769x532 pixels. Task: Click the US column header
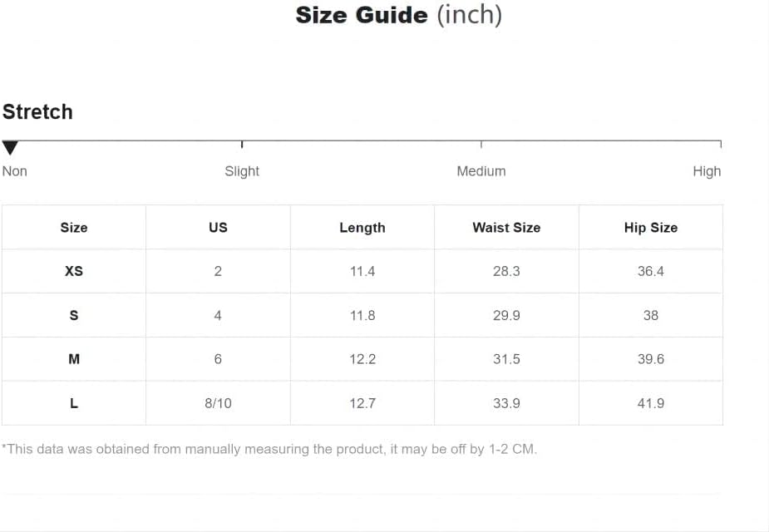click(219, 228)
